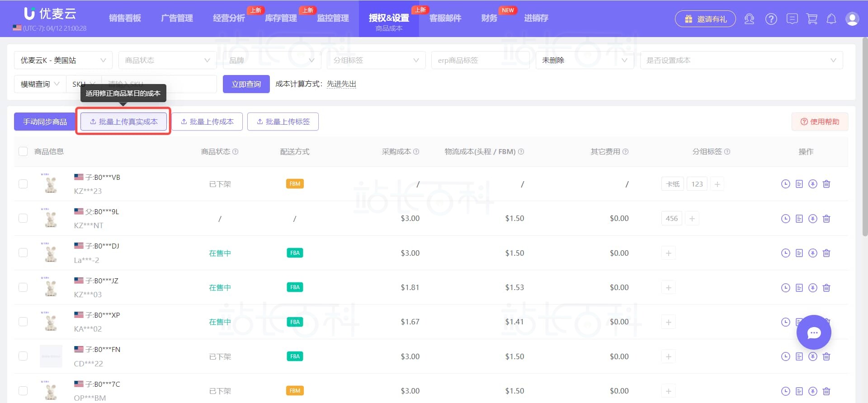Viewport: 868px width, 403px height.
Task: Check the B0***XP product row
Action: (23, 322)
